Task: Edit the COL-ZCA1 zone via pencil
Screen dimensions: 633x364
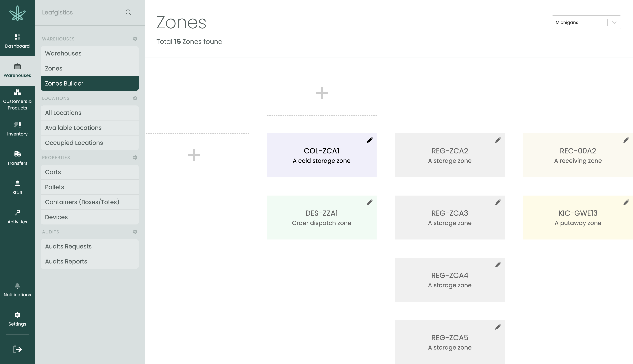Action: coord(370,140)
